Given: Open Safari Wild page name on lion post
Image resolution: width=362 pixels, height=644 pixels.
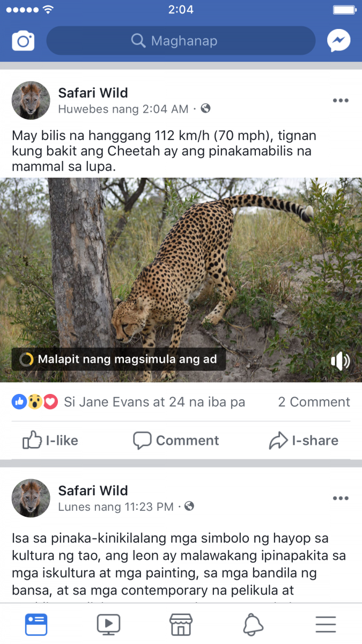Looking at the screenshot, I should [x=93, y=491].
